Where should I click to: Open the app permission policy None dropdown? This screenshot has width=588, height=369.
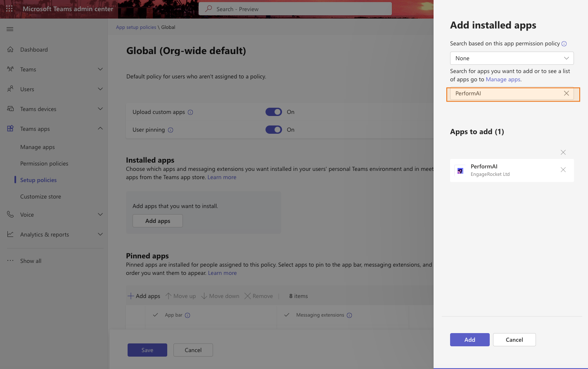coord(512,58)
